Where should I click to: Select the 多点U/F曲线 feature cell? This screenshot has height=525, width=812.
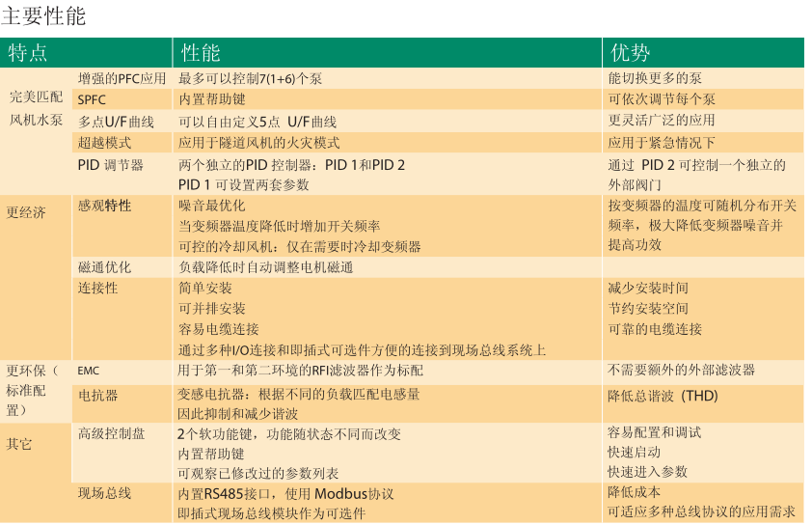point(116,122)
